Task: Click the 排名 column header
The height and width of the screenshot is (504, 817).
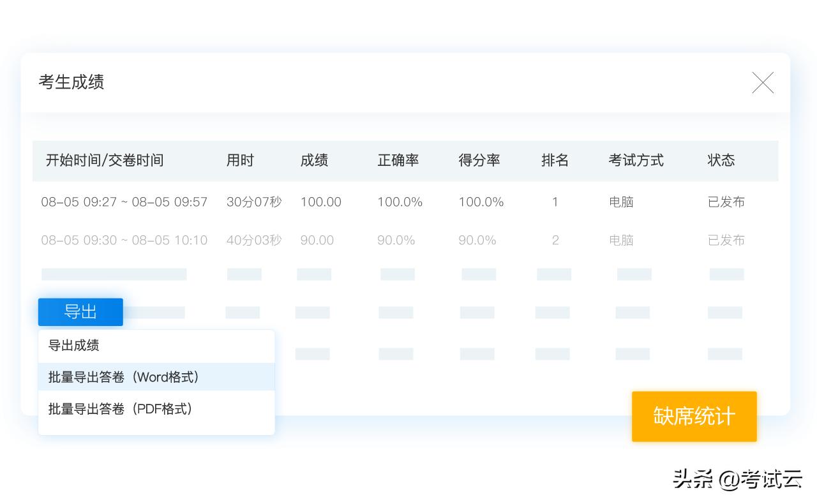Action: [555, 161]
